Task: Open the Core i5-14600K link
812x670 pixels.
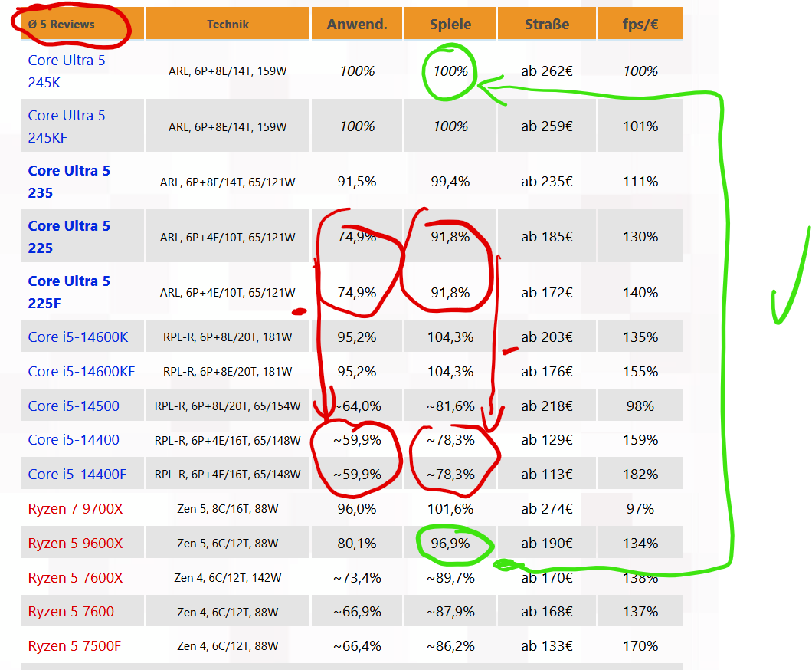Action: pos(78,337)
